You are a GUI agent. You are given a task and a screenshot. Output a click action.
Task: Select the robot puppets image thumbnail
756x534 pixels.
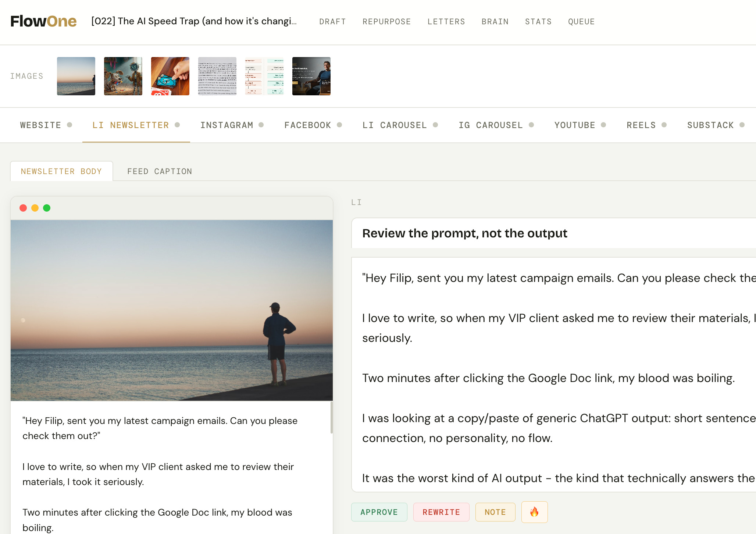[x=123, y=76]
